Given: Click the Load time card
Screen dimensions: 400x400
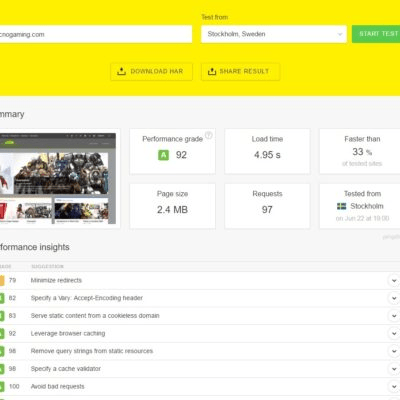Looking at the screenshot, I should [267, 151].
